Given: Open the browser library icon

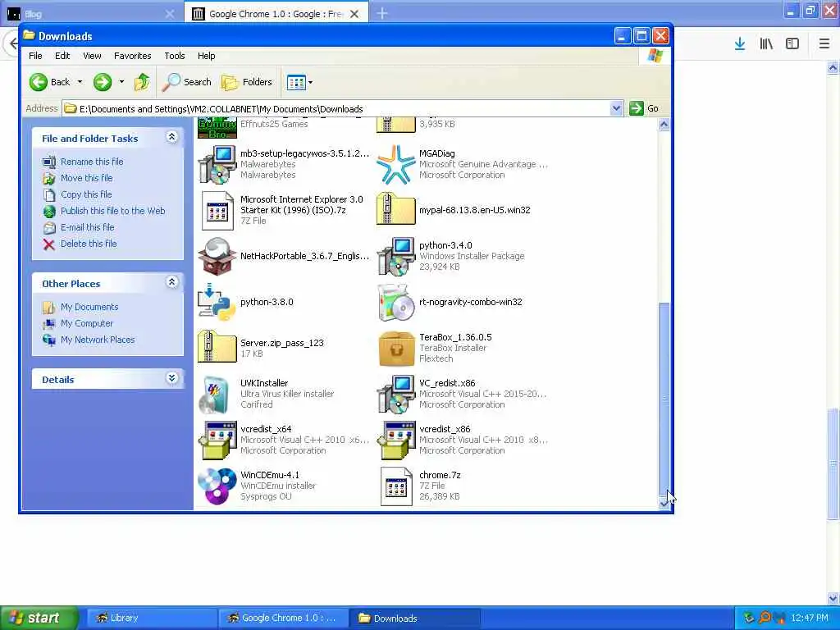Looking at the screenshot, I should point(766,44).
